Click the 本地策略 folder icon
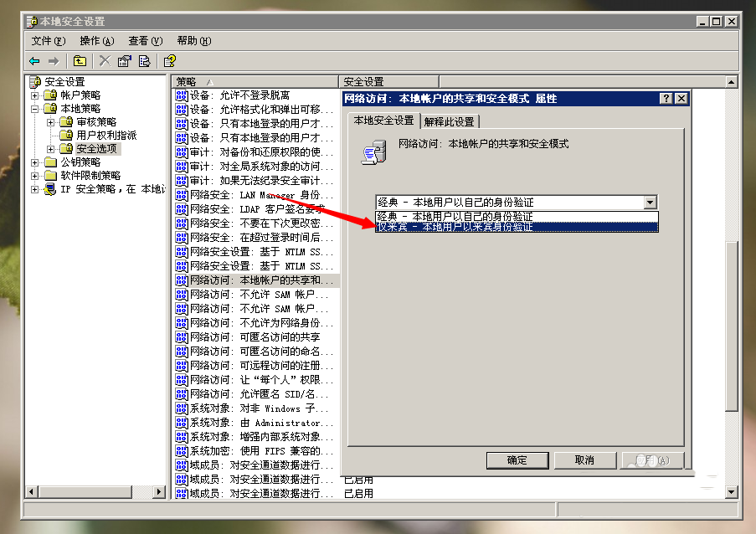Screen dimensions: 756x534 pos(50,109)
